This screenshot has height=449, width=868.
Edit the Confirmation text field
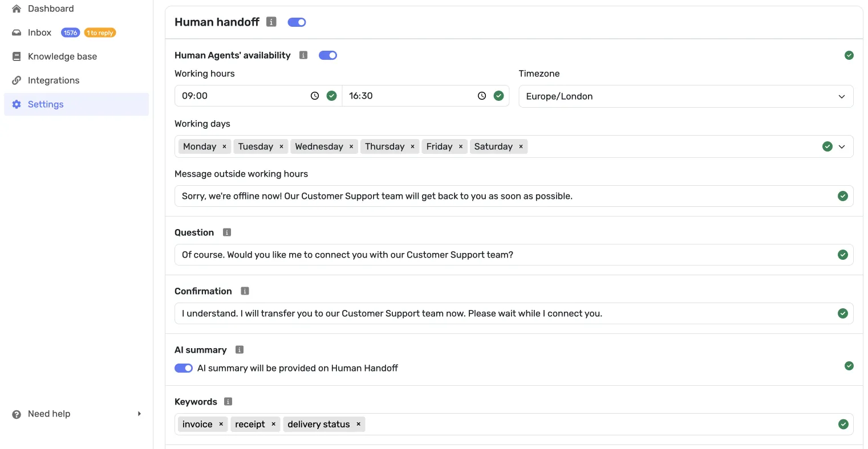(514, 313)
